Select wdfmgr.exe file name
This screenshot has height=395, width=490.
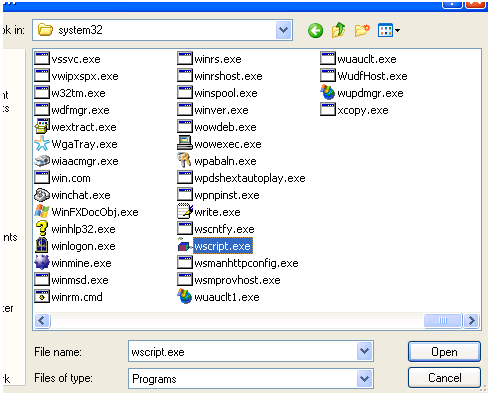tap(80, 110)
